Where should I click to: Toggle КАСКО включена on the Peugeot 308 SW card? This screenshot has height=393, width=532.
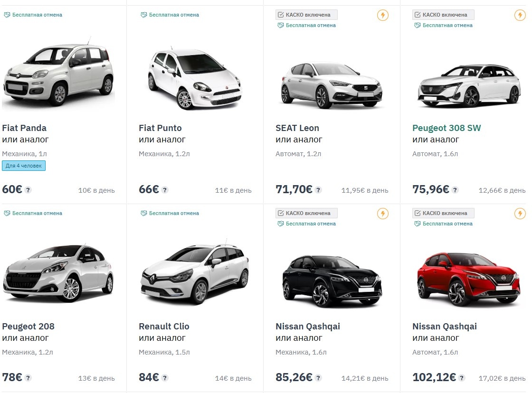tap(443, 14)
